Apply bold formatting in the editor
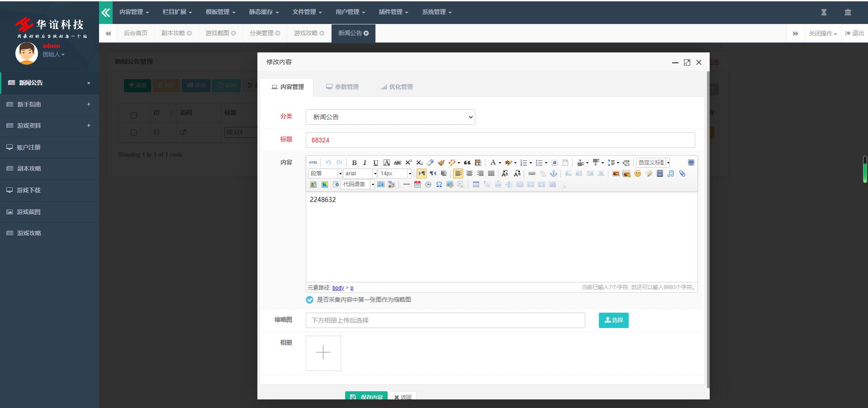868x408 pixels. (354, 163)
